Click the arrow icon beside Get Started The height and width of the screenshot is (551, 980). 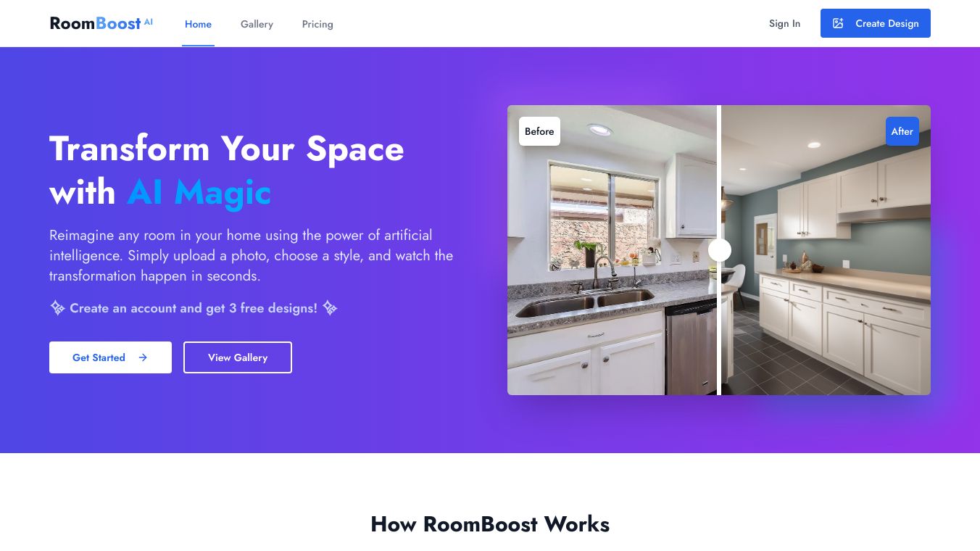tap(143, 357)
